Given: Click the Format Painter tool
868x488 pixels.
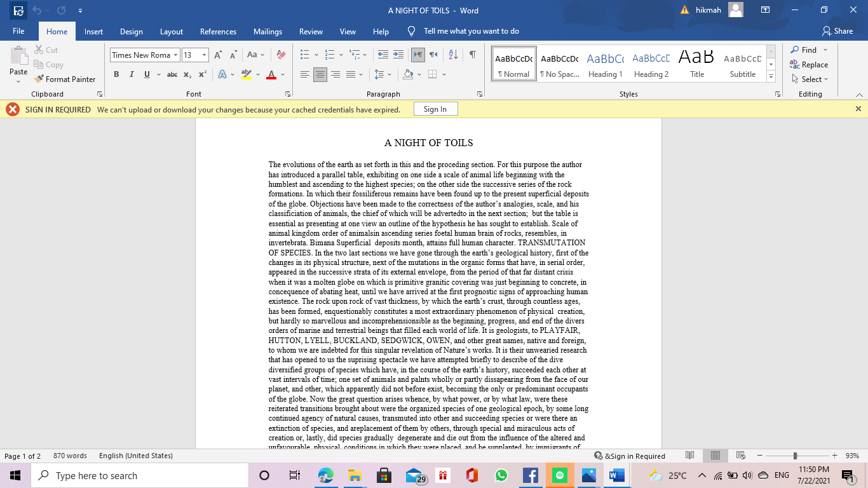Looking at the screenshot, I should tap(65, 79).
